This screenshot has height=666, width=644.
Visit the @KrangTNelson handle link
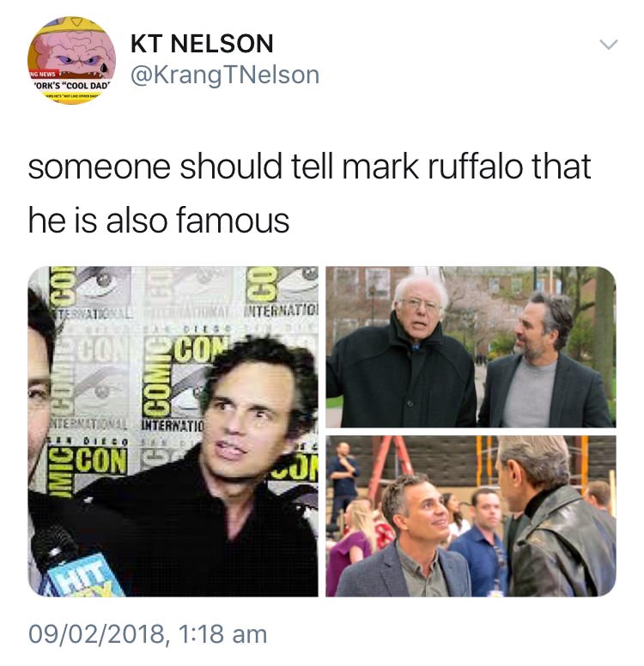[x=225, y=75]
